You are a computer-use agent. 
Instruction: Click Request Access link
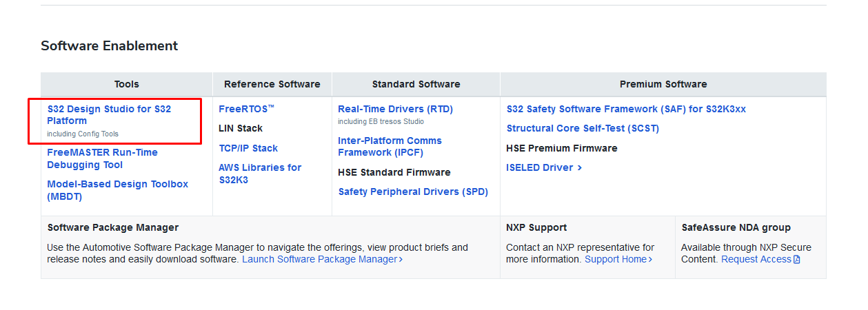pos(756,259)
